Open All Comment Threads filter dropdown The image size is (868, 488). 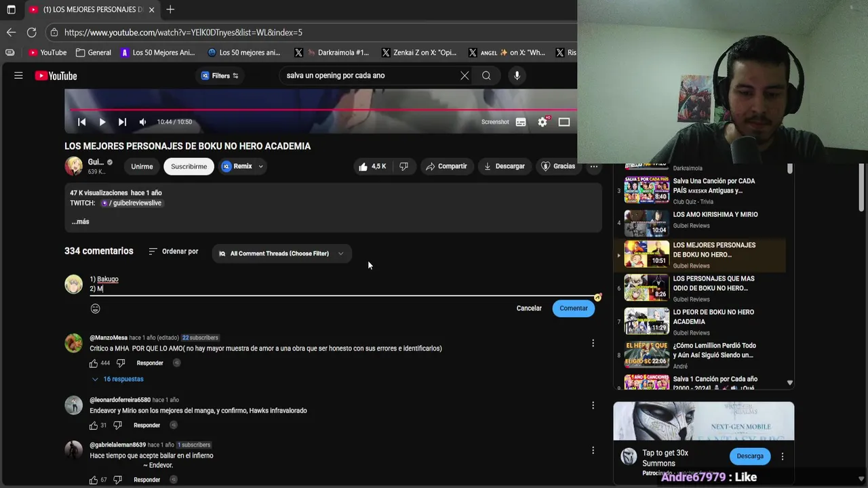point(281,253)
